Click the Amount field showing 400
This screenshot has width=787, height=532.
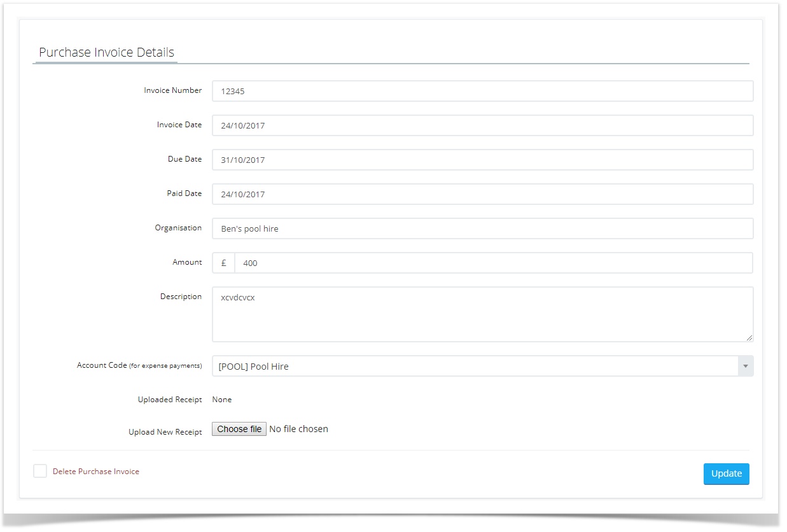[x=494, y=263]
